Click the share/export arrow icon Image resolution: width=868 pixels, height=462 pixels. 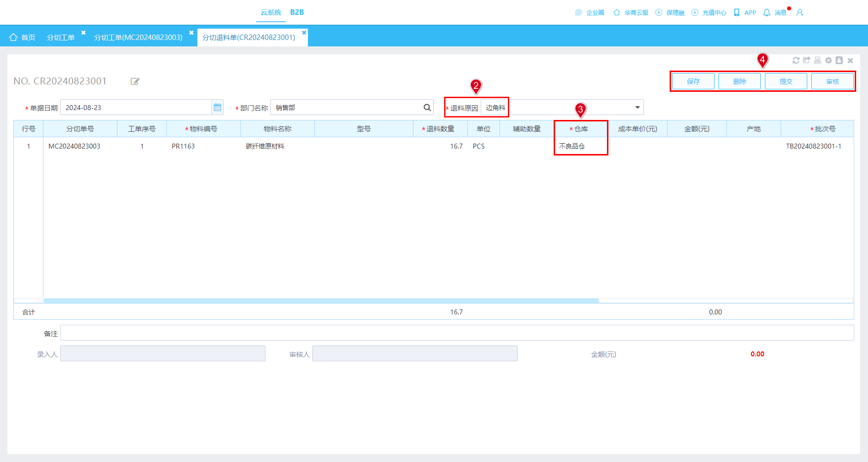[807, 60]
